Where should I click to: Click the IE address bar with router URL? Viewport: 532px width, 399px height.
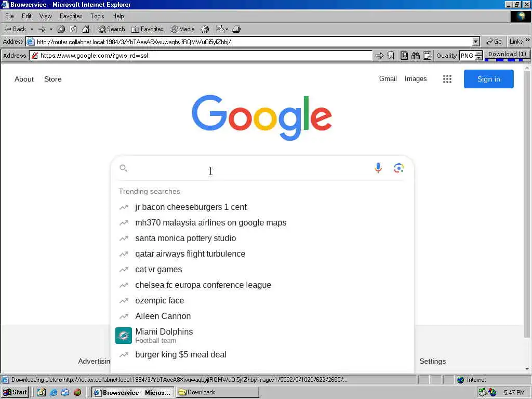(x=249, y=42)
